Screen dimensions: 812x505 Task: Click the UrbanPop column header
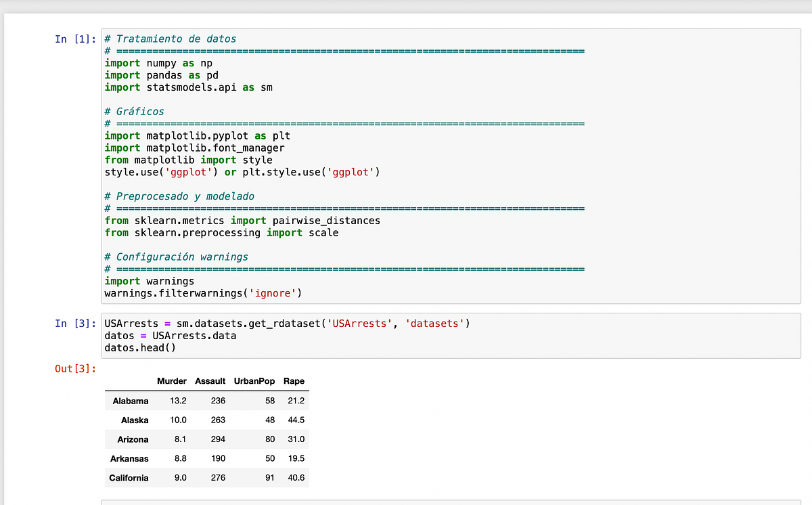click(x=254, y=381)
